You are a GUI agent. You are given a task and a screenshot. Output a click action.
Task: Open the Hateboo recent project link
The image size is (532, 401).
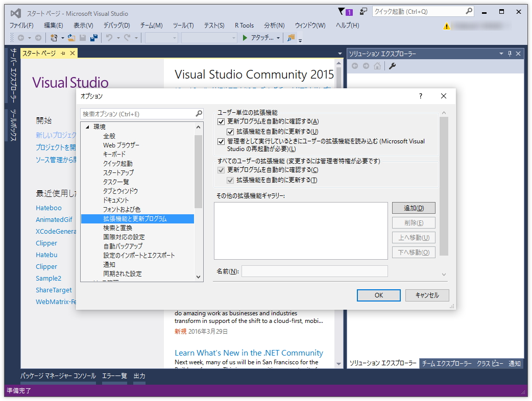pyautogui.click(x=49, y=208)
